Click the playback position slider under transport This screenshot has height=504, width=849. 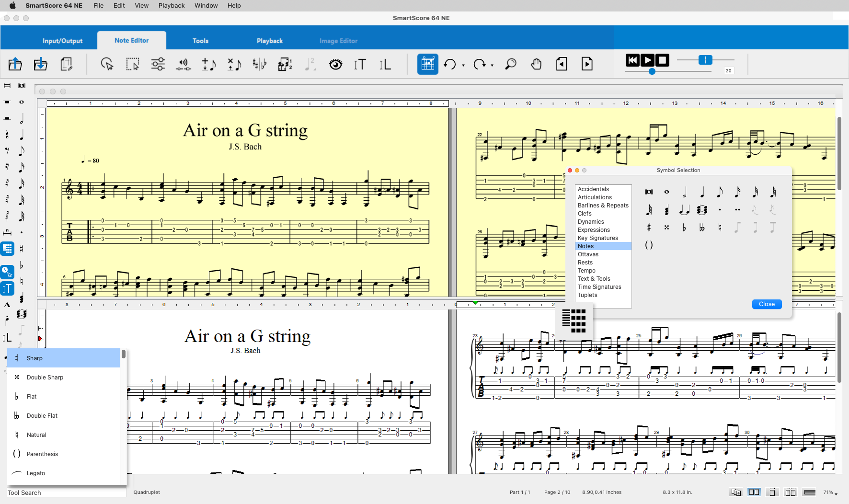tap(652, 71)
